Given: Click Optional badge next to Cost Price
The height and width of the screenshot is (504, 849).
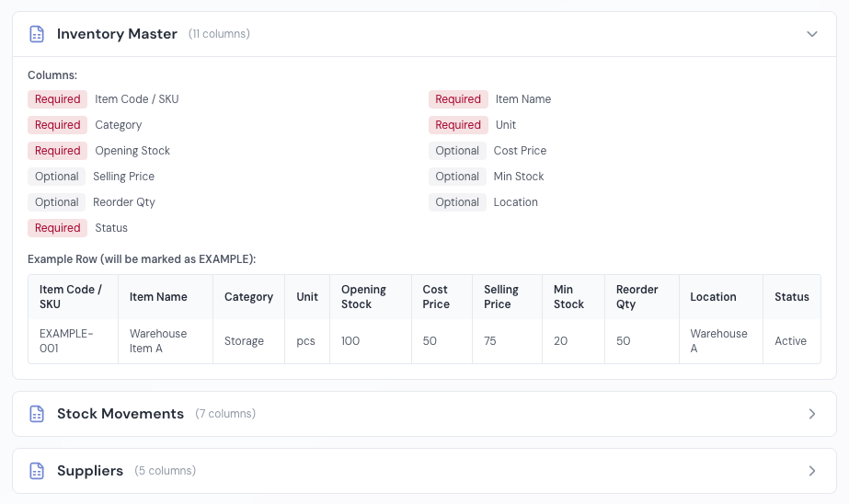Looking at the screenshot, I should [x=457, y=151].
